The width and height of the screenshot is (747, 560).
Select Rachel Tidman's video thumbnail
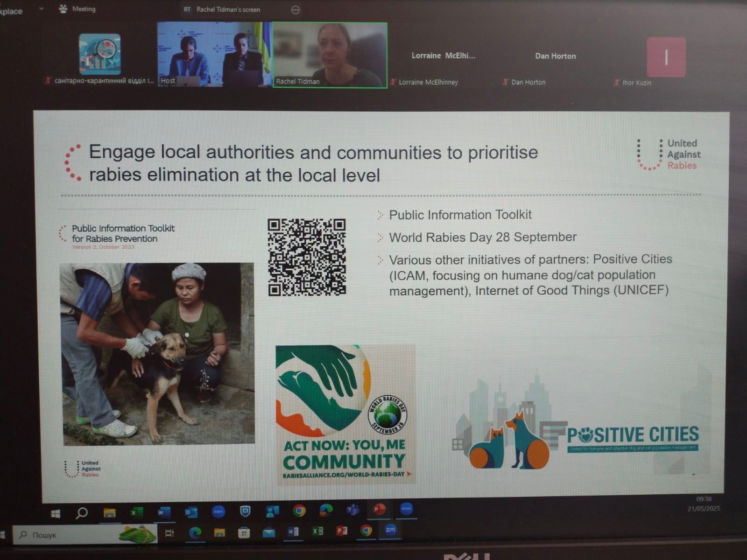point(330,55)
